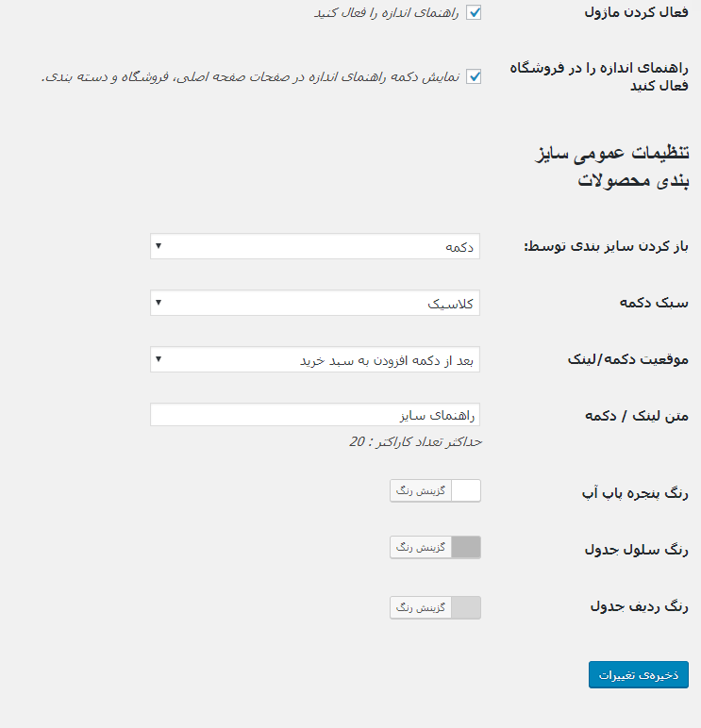Click the gray table cell color swatch

(466, 547)
